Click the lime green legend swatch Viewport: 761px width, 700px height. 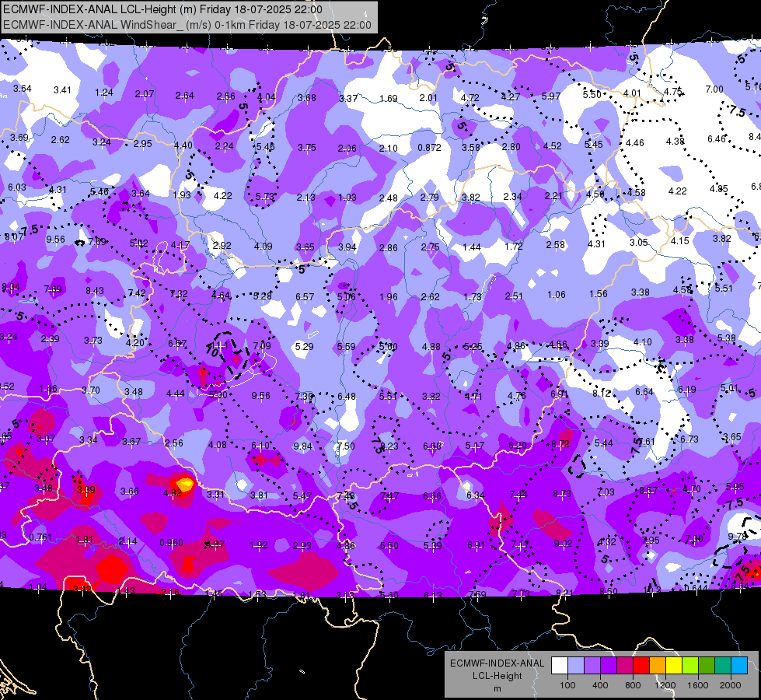tap(690, 666)
